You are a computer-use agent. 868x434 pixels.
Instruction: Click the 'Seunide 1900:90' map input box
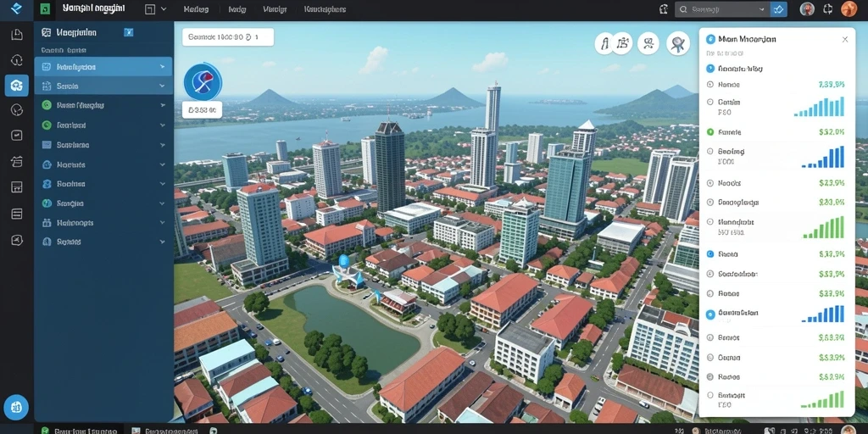point(227,37)
